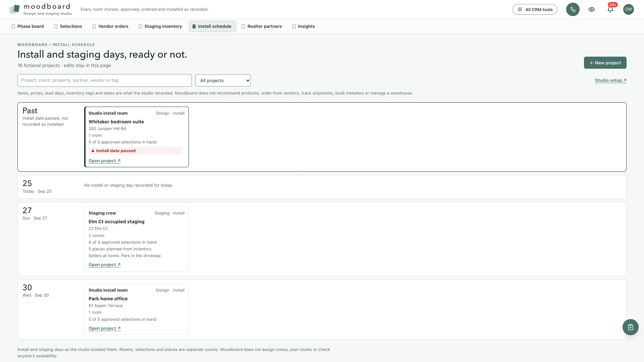Click the Insights tab icon
644x362 pixels.
294,26
